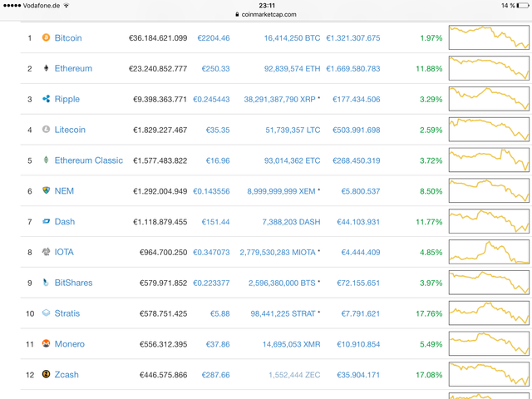Viewport: 532px width, 399px height.
Task: Open the Ethereum 7-day price chart
Action: pos(489,68)
